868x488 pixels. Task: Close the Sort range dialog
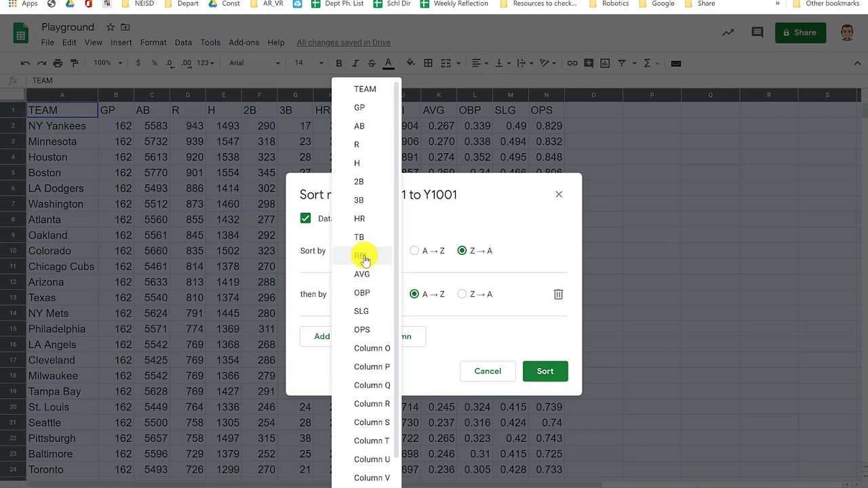click(559, 195)
